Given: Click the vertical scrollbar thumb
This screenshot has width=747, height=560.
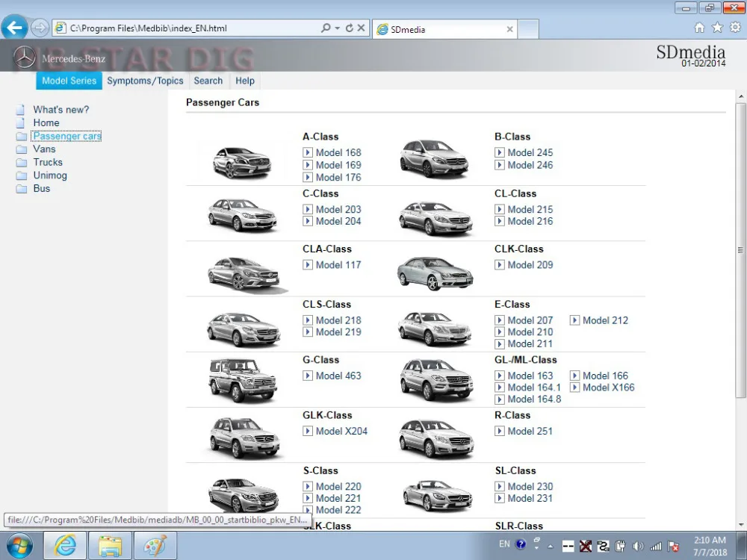Looking at the screenshot, I should (740, 250).
